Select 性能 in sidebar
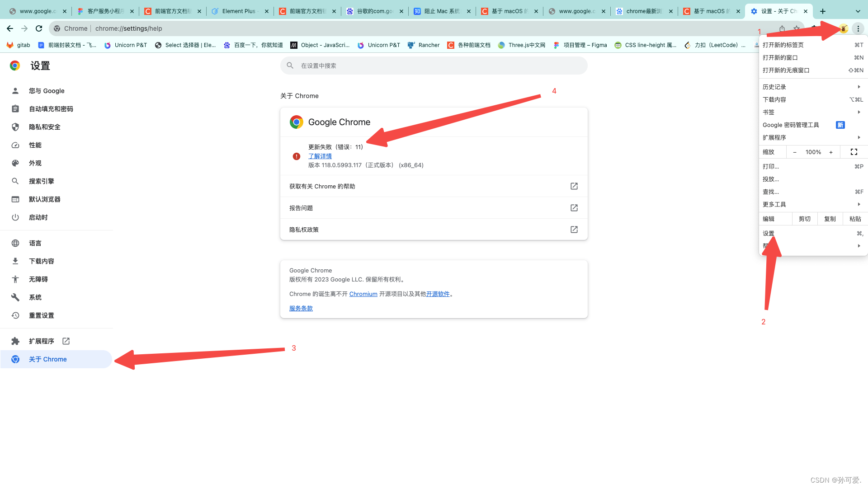The height and width of the screenshot is (488, 868). tap(56, 145)
